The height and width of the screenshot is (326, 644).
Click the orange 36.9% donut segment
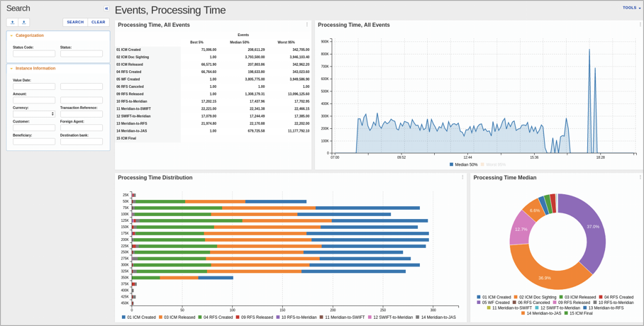click(x=544, y=278)
